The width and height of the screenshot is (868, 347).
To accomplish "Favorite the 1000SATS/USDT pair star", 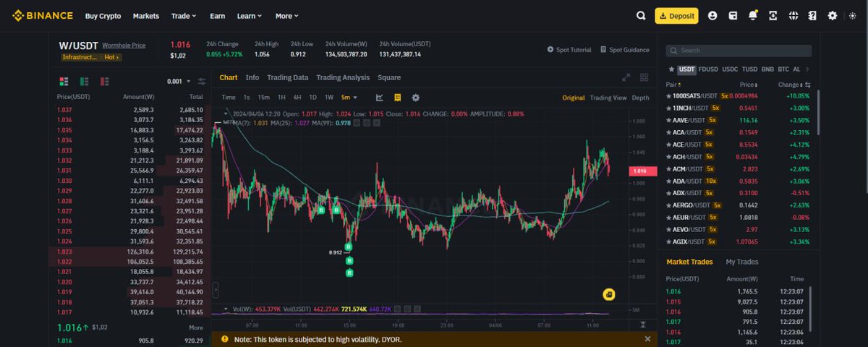I will tap(669, 95).
